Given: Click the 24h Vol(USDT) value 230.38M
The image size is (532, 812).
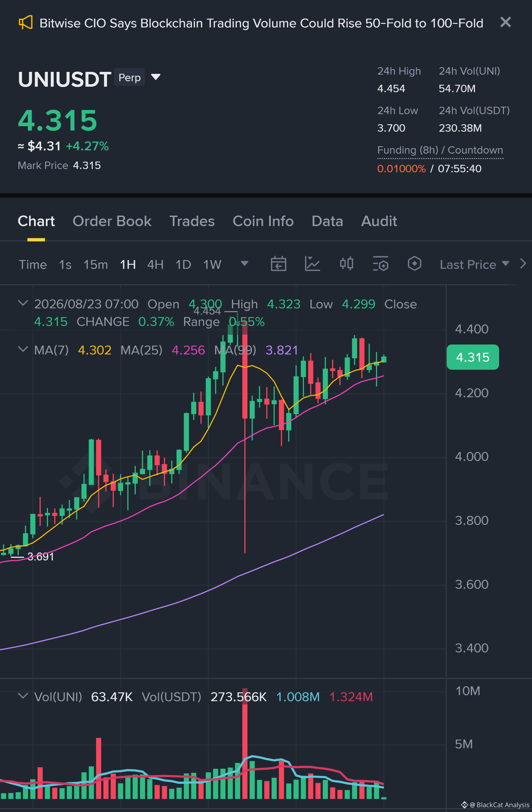Looking at the screenshot, I should point(460,128).
